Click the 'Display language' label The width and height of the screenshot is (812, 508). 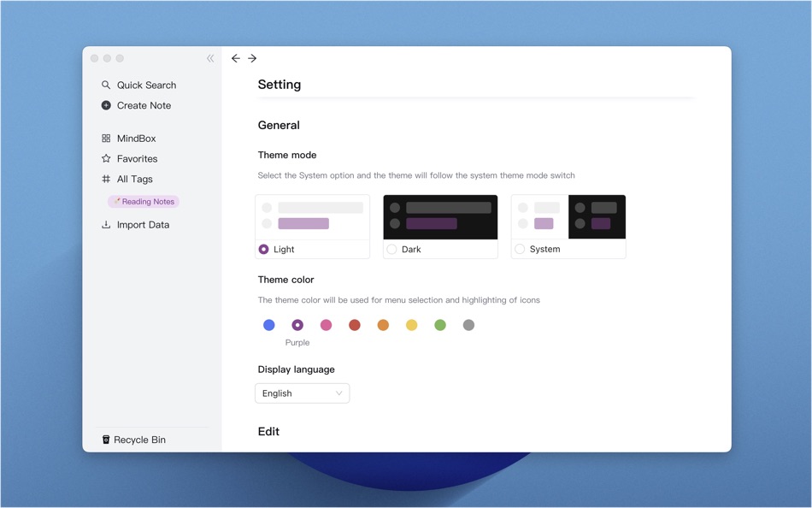pos(297,369)
